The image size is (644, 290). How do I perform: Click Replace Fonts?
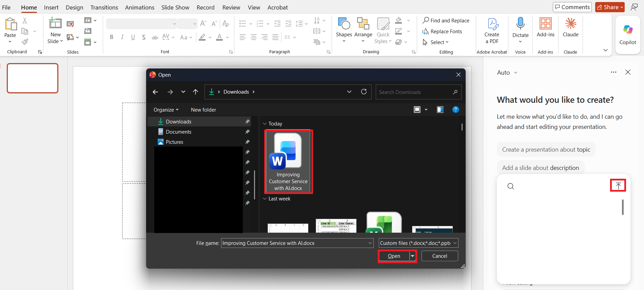(x=442, y=32)
